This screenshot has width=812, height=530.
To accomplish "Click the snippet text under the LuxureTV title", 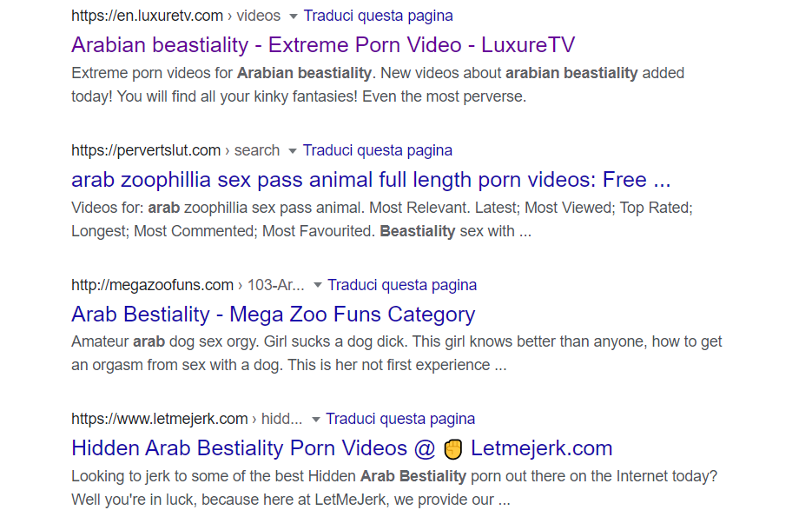I will 378,84.
